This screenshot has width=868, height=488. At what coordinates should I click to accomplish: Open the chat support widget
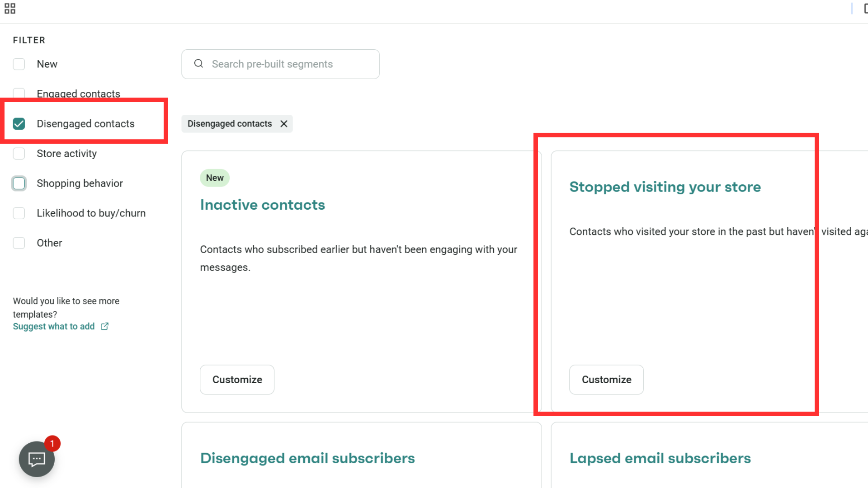point(37,459)
